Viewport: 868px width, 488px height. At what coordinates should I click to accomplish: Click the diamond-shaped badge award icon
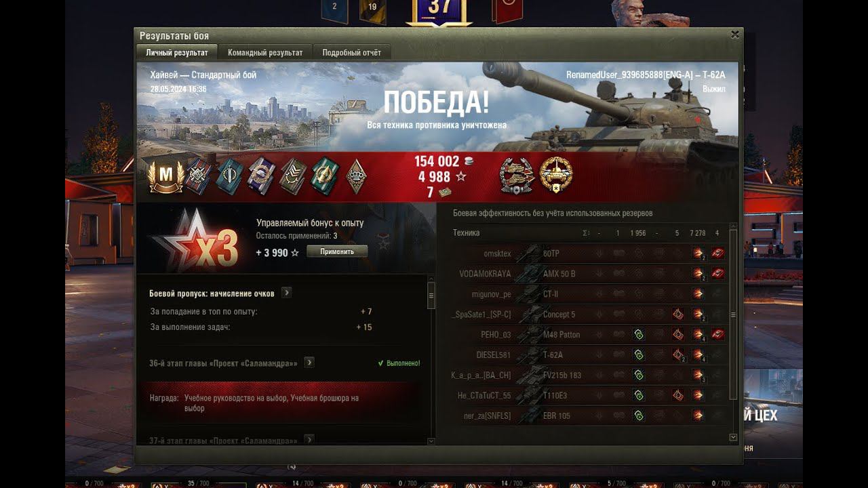[357, 176]
